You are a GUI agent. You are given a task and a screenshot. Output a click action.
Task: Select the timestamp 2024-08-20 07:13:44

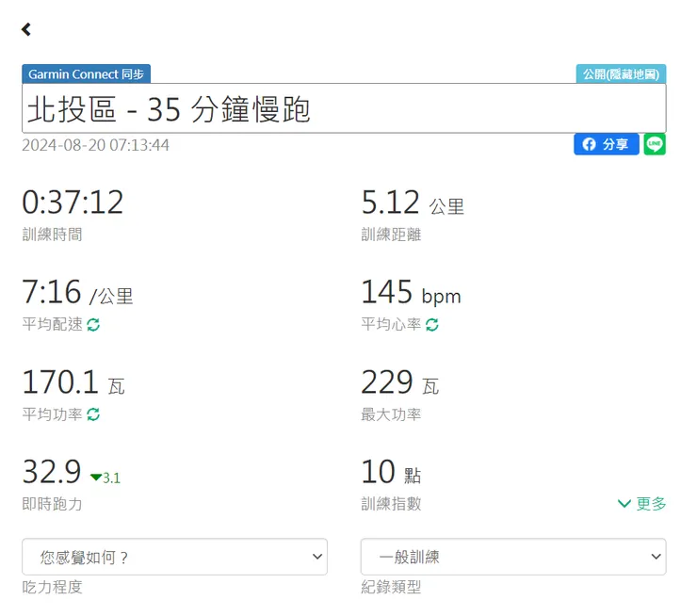pyautogui.click(x=95, y=145)
